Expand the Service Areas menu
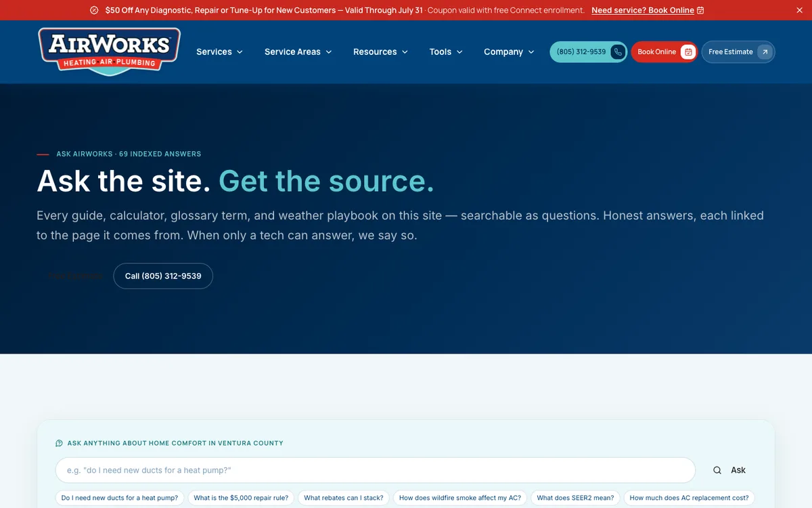This screenshot has width=812, height=508. pos(298,51)
